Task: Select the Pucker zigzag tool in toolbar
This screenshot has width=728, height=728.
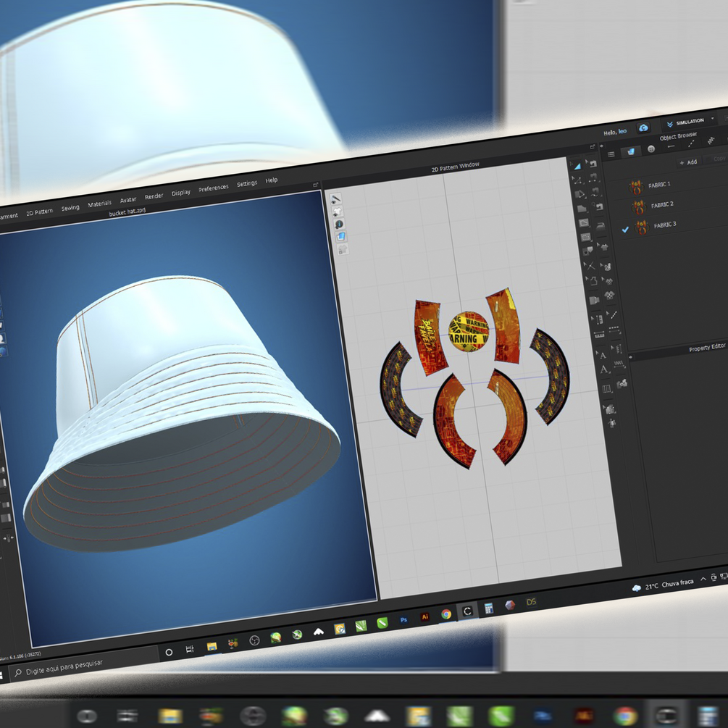Action: click(619, 363)
